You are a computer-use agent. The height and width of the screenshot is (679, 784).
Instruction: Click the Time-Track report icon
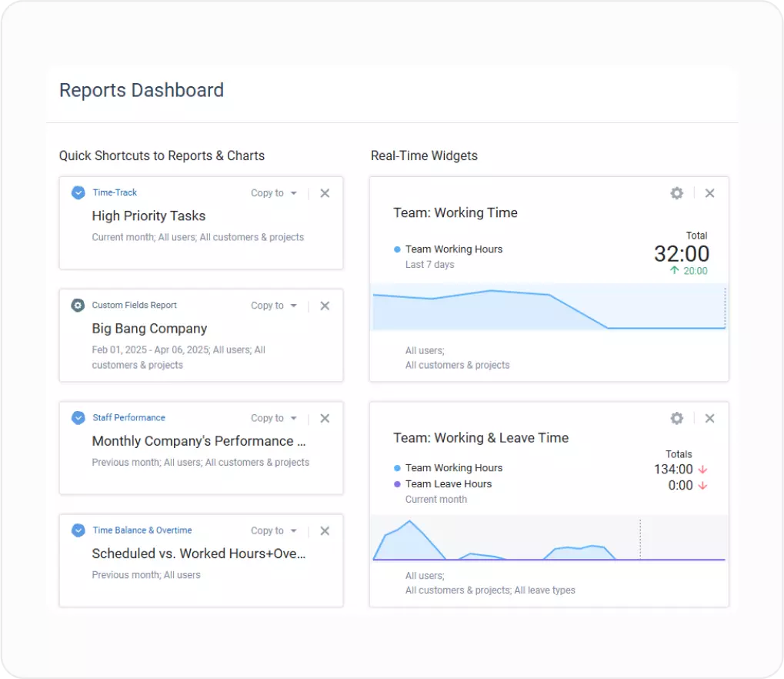(78, 192)
